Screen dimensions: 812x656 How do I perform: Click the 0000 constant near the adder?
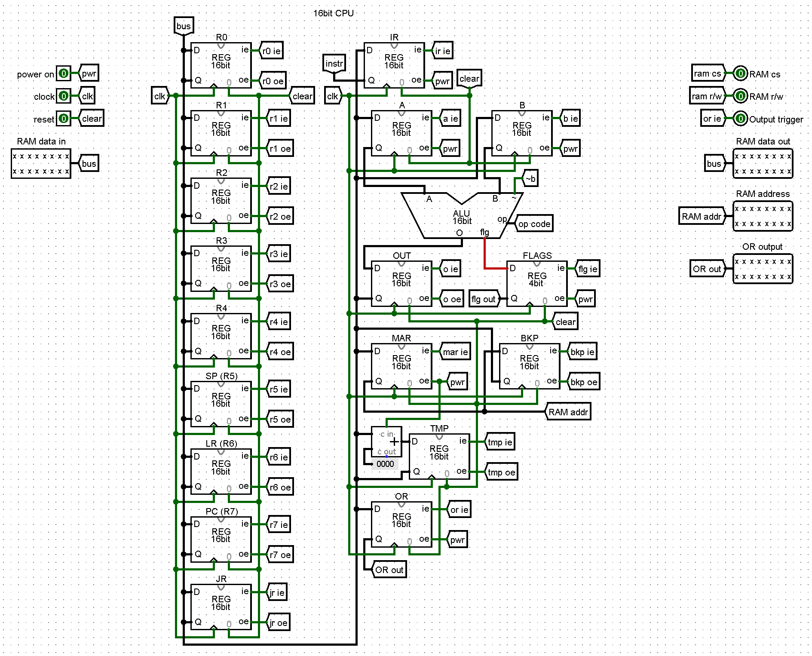pos(386,464)
